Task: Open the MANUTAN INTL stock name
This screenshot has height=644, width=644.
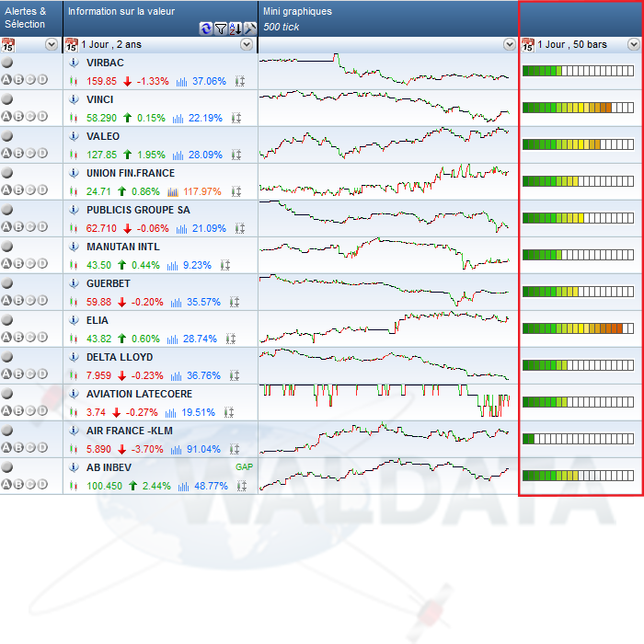Action: (123, 247)
